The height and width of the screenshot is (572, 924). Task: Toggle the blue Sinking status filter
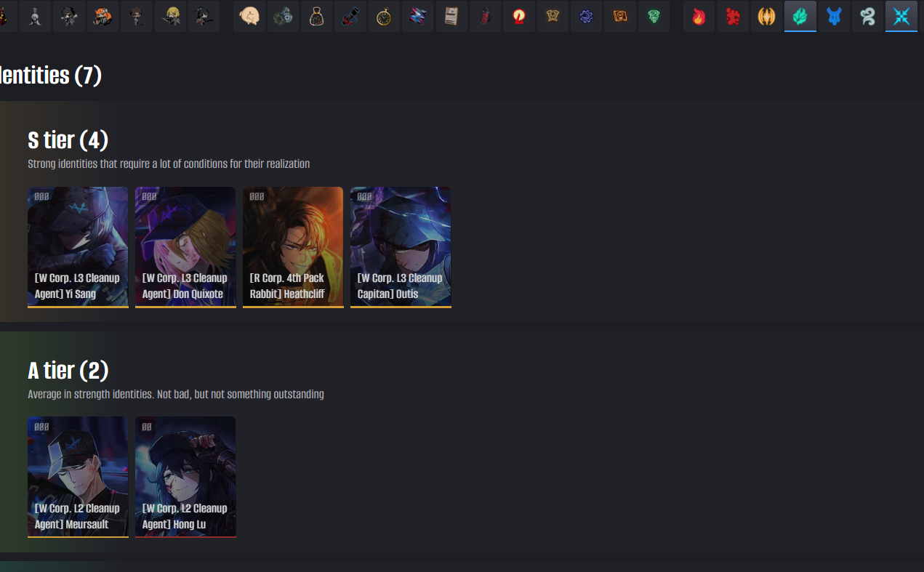point(834,16)
